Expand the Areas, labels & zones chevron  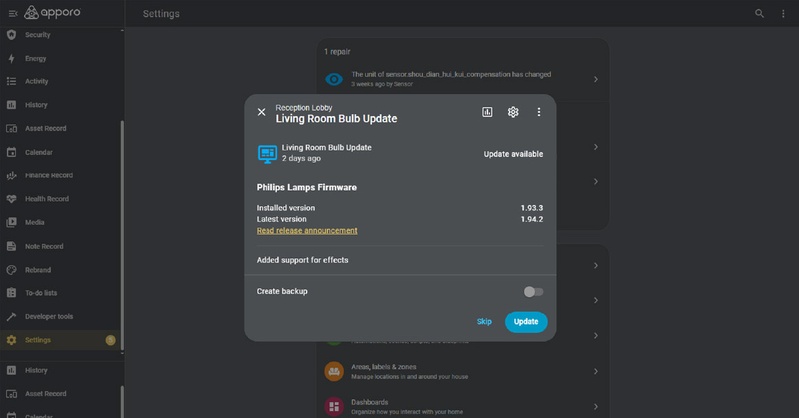(596, 372)
